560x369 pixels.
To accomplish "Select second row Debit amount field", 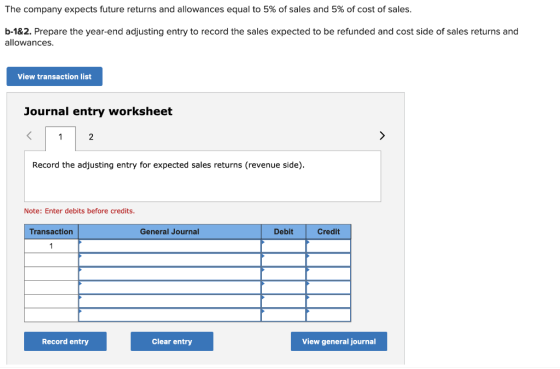I will 284,260.
